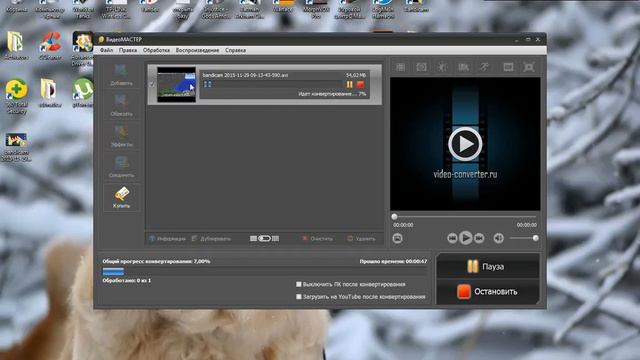Screen dimensions: 640x360
Task: Click the Дублировать button
Action: [x=211, y=239]
